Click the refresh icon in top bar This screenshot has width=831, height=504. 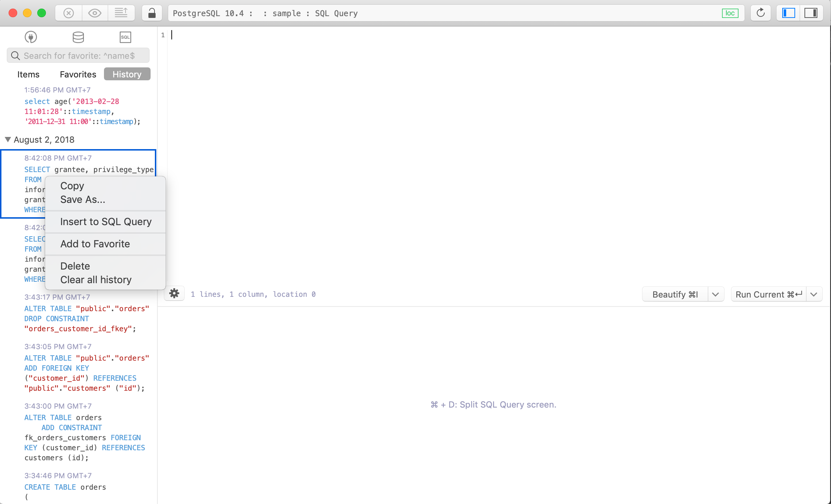coord(760,13)
